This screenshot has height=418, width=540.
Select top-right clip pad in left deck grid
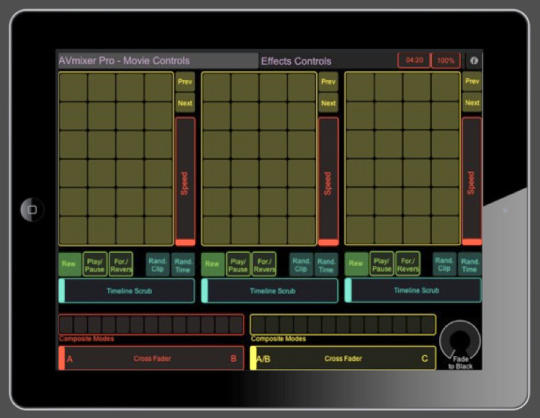coord(158,87)
